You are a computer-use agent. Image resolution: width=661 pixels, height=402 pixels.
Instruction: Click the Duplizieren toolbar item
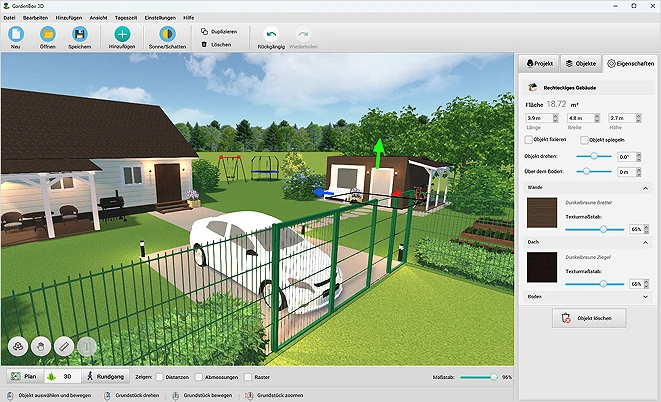pos(219,32)
